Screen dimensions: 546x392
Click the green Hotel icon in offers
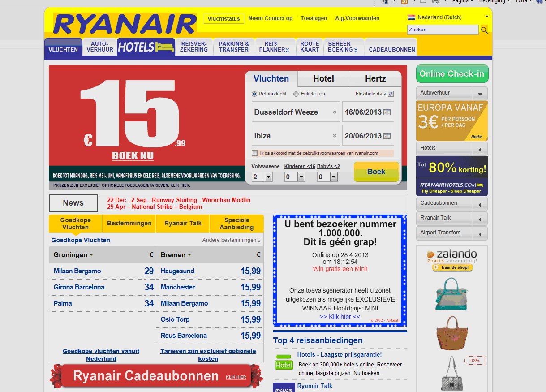[x=284, y=362]
